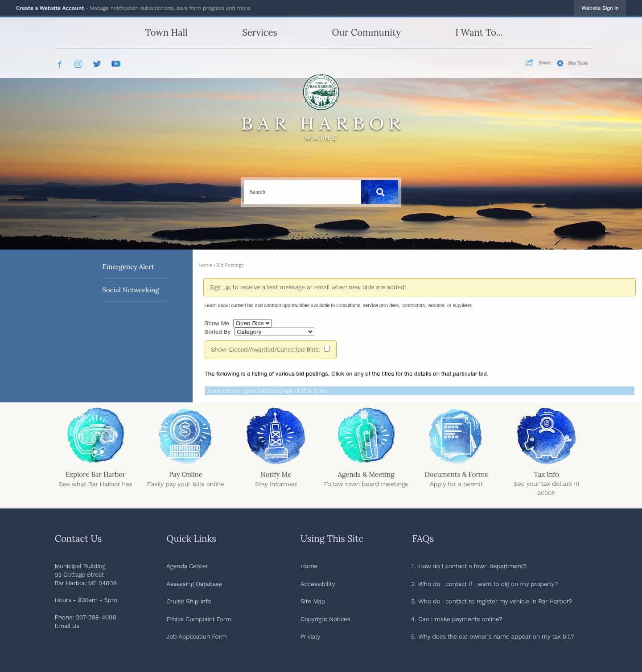Open the Instagram social icon

point(78,64)
